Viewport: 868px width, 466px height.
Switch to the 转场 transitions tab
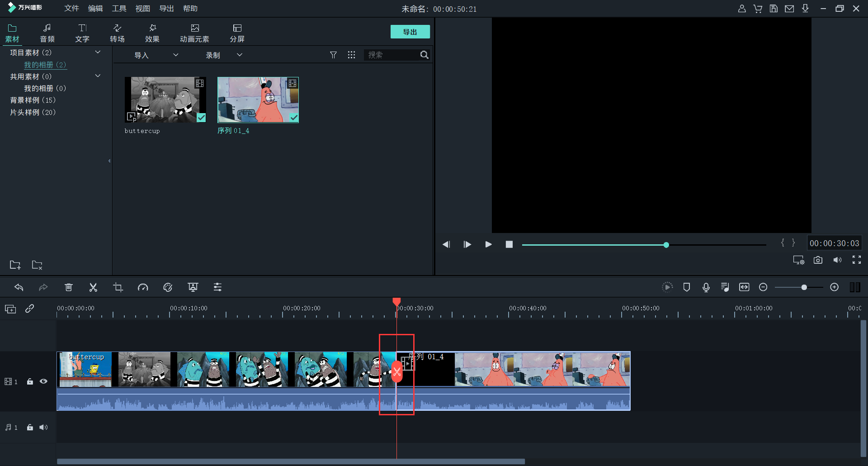tap(117, 33)
